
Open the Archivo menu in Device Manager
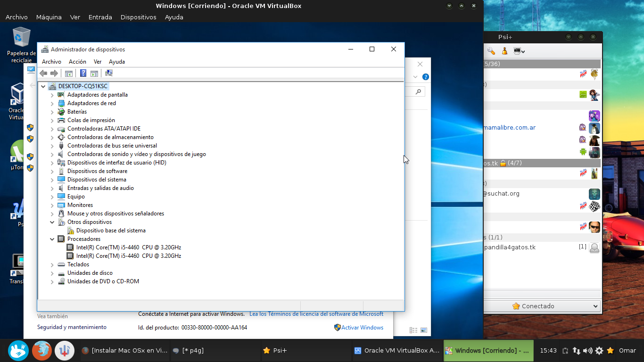(x=51, y=62)
